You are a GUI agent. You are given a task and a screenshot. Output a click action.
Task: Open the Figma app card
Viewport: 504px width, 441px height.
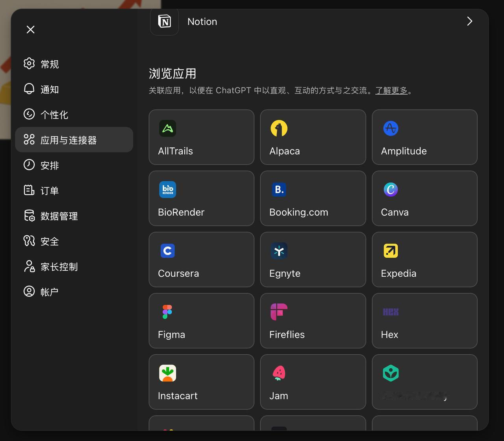pyautogui.click(x=202, y=321)
